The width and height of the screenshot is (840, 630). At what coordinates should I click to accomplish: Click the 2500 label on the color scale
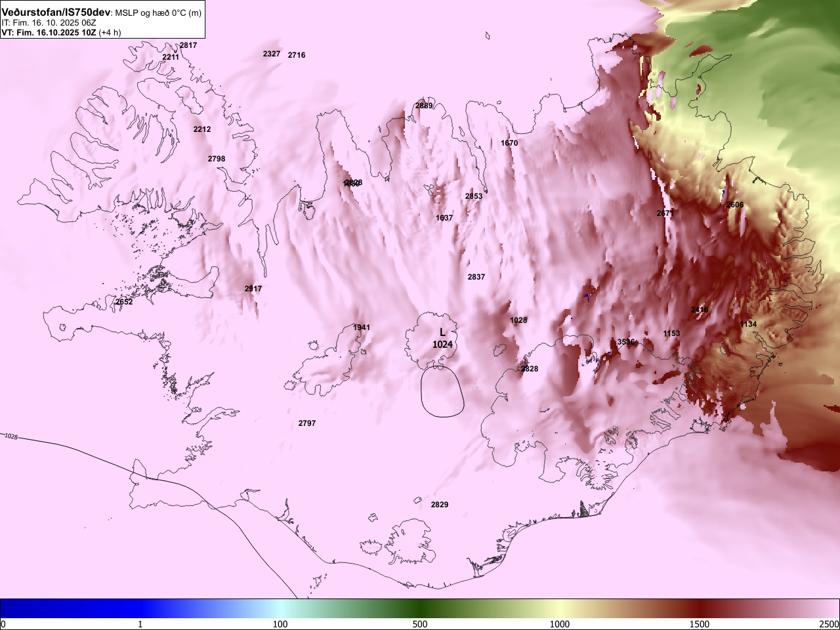[x=829, y=624]
